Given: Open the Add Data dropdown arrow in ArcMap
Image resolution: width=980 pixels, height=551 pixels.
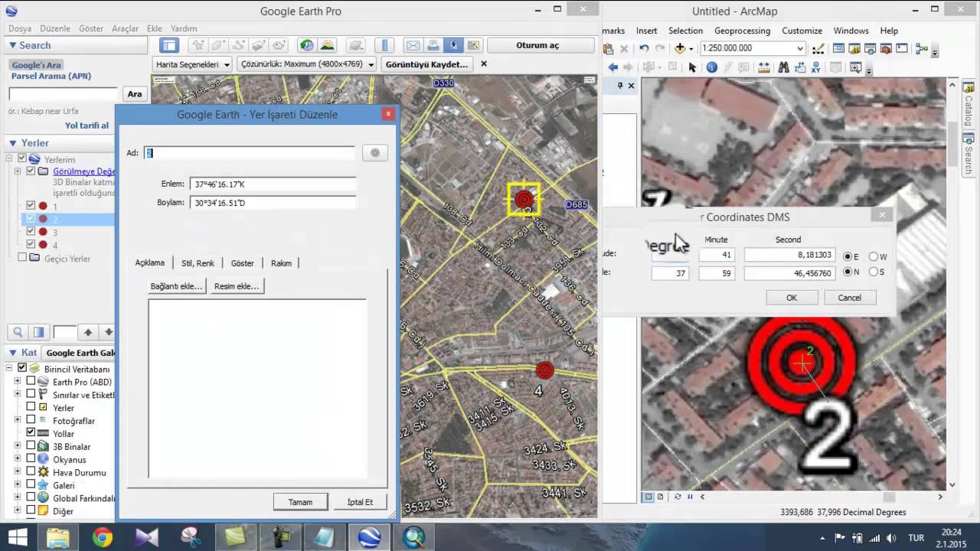Looking at the screenshot, I should pos(691,48).
